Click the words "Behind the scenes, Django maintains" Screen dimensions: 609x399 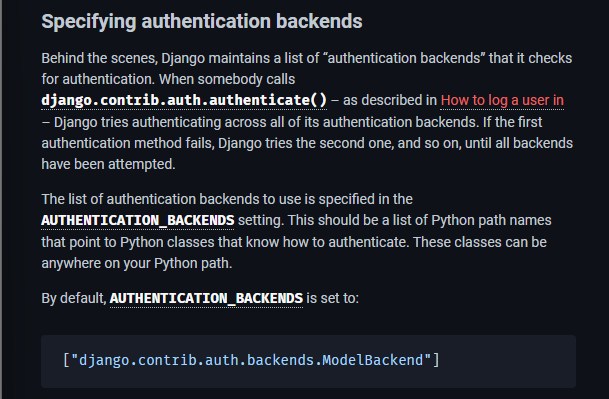click(157, 58)
